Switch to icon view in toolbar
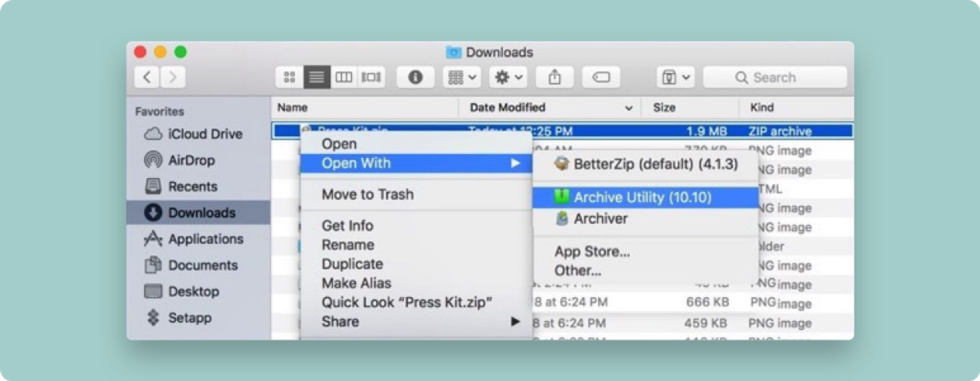Screen dimensions: 980x381 (x=290, y=77)
